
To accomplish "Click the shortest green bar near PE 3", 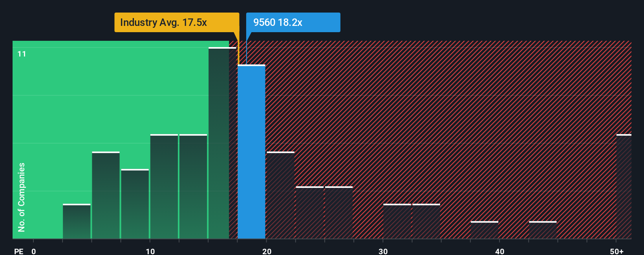I will [77, 222].
